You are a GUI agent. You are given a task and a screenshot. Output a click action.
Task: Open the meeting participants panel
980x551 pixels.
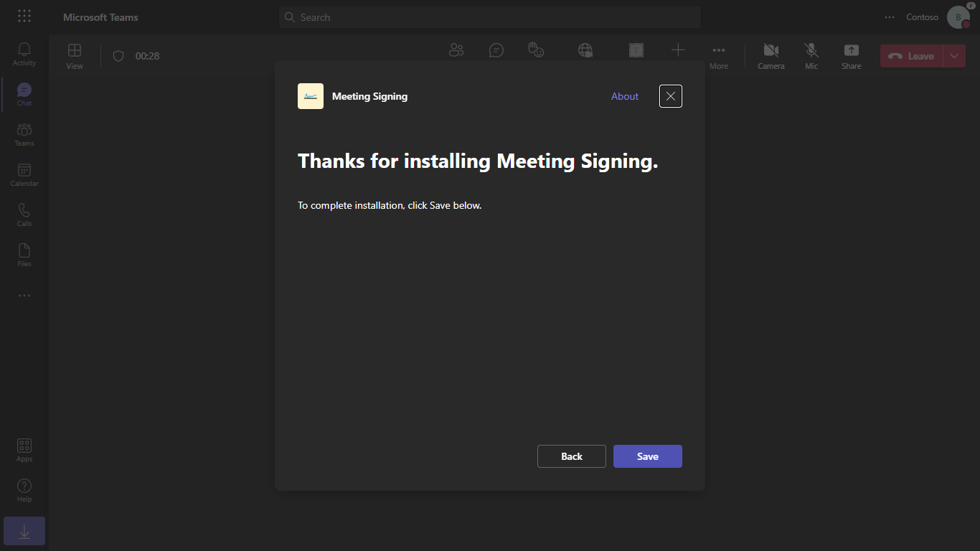(x=456, y=50)
